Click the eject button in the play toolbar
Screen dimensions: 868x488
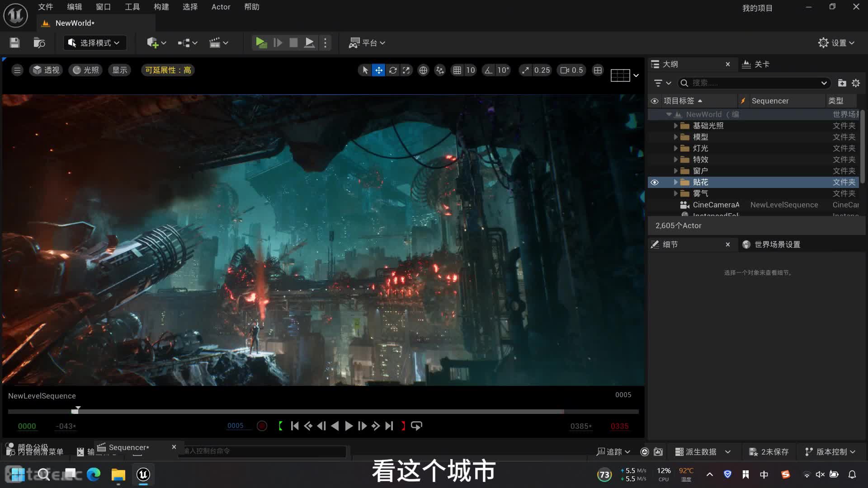(x=309, y=43)
